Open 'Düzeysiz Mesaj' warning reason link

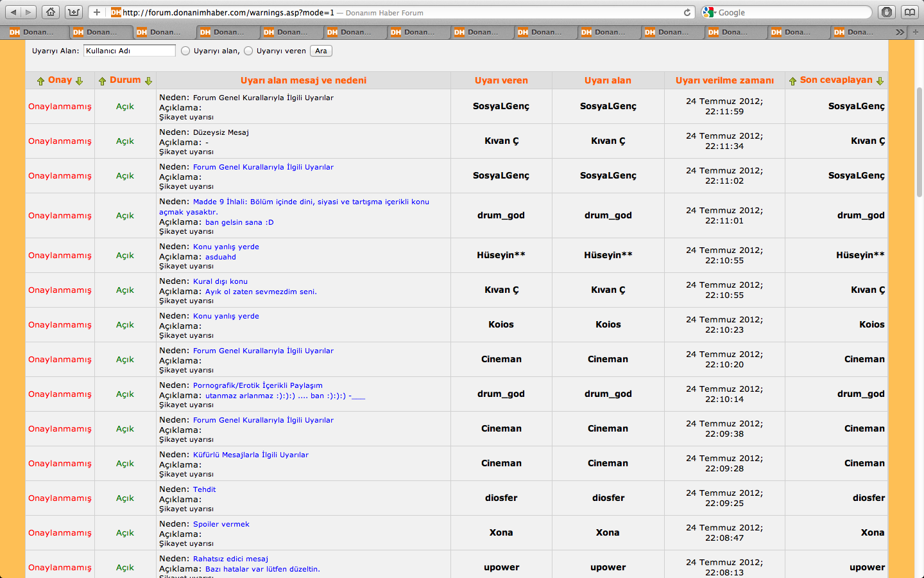(221, 132)
